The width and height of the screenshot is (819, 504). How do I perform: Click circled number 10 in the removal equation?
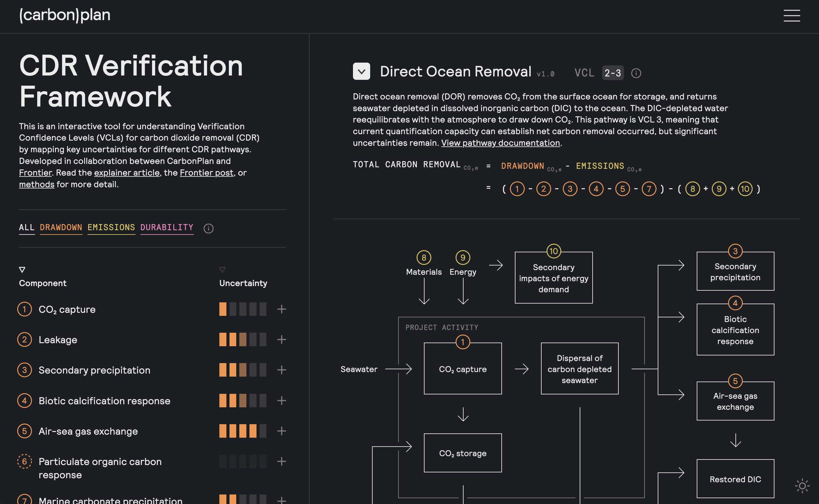pos(745,189)
